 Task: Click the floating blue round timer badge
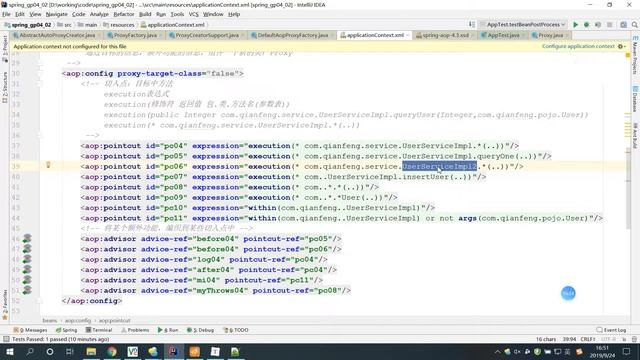click(568, 293)
